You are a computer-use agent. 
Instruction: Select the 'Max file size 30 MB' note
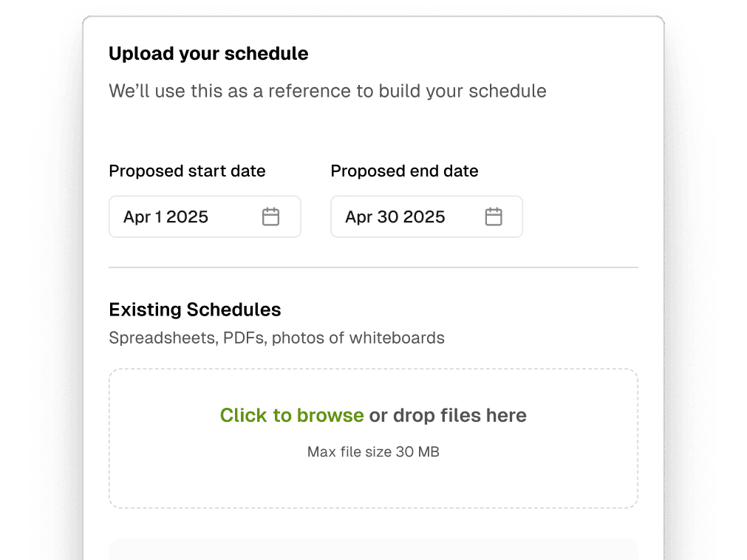[x=374, y=451]
